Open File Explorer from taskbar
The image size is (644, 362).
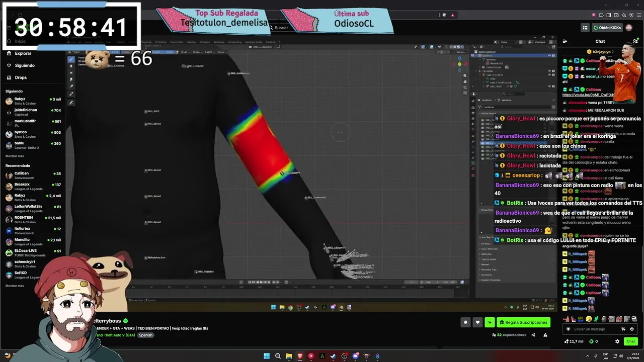click(289, 356)
